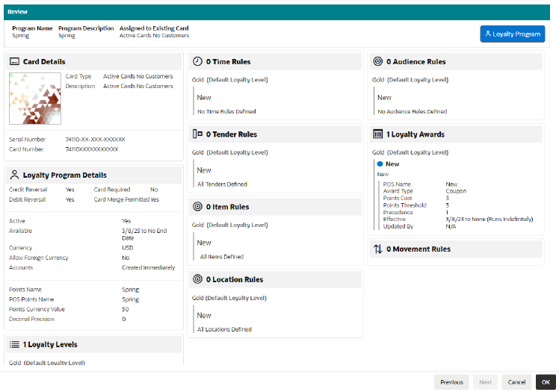Click the New entry under Time Rules
This screenshot has width=559, height=392.
click(x=204, y=98)
